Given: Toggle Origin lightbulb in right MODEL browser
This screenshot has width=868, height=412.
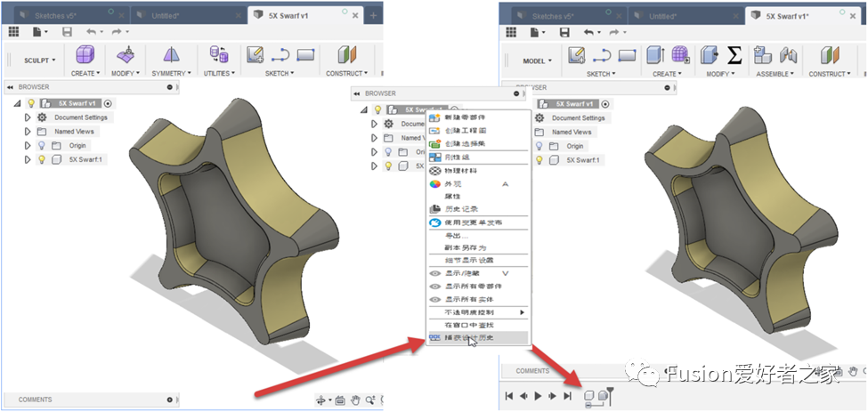Looking at the screenshot, I should pos(539,146).
